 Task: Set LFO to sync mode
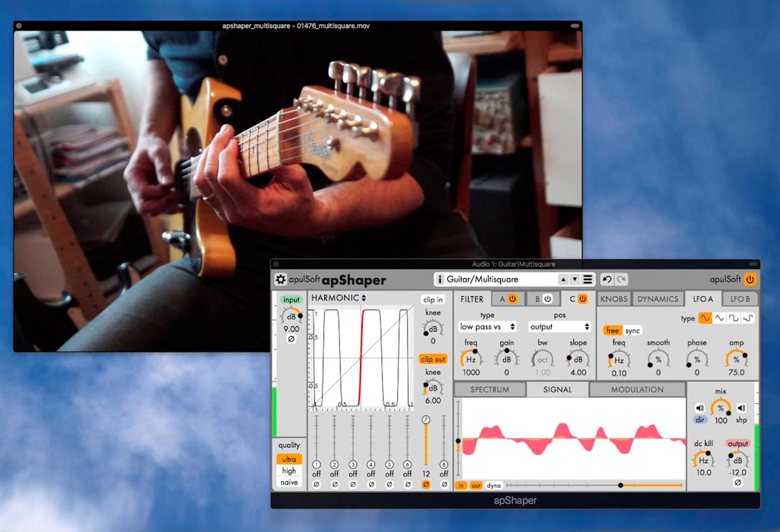tap(632, 331)
